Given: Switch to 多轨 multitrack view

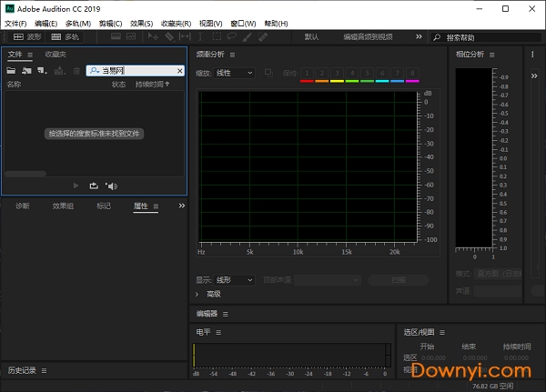Looking at the screenshot, I should point(64,37).
